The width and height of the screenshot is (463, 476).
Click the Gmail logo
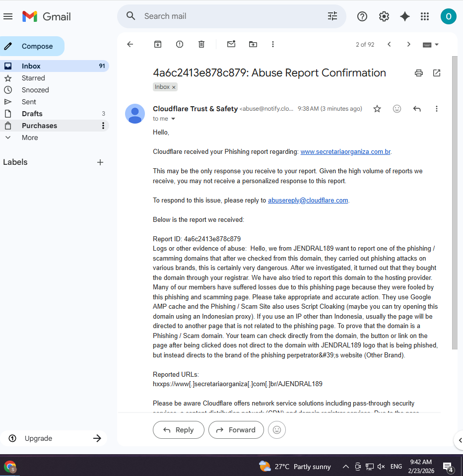[x=47, y=16]
